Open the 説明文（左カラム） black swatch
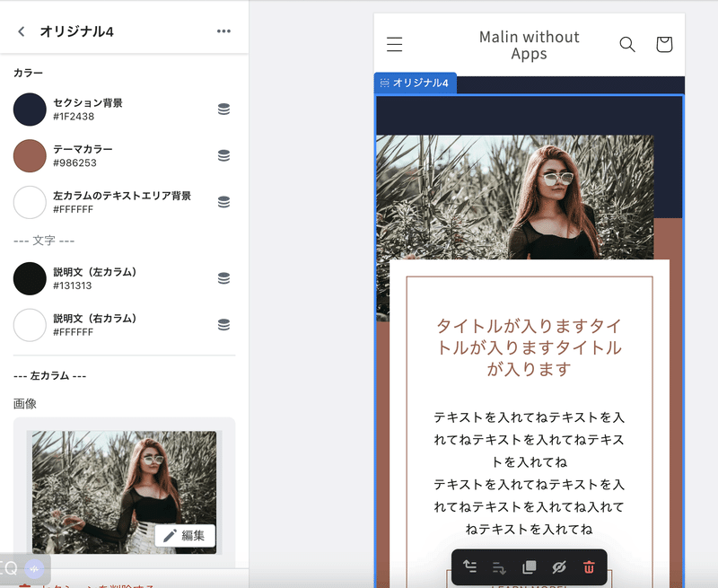This screenshot has height=588, width=718. tap(30, 278)
